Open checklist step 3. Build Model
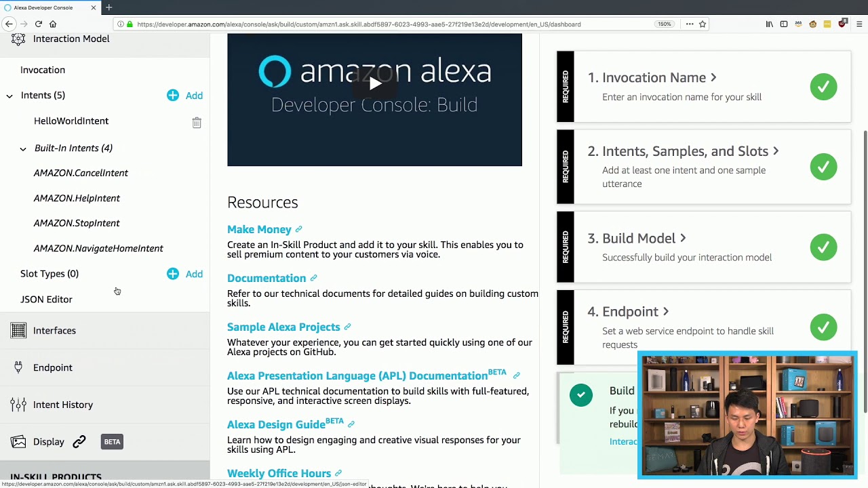The height and width of the screenshot is (488, 868). pyautogui.click(x=637, y=238)
